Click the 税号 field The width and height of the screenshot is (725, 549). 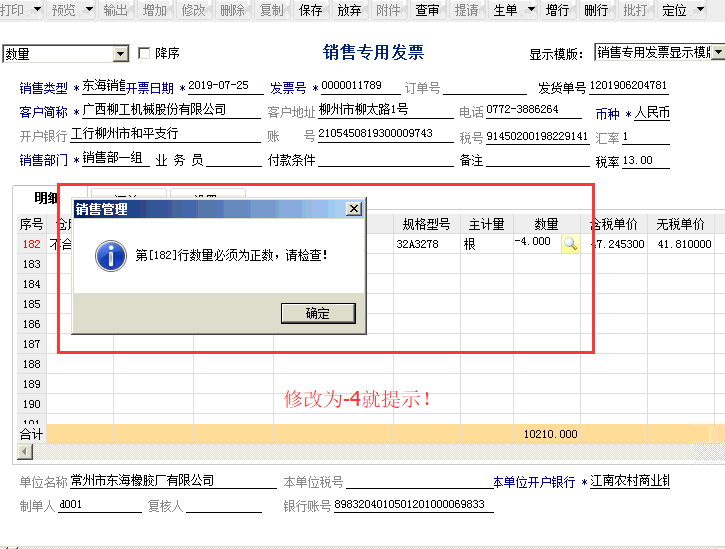tap(537, 137)
